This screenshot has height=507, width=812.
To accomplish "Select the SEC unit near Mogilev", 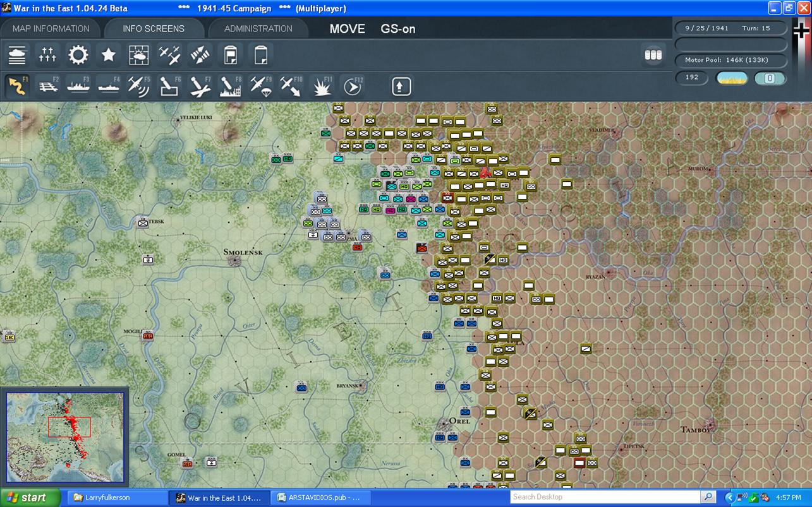I will coord(148,336).
